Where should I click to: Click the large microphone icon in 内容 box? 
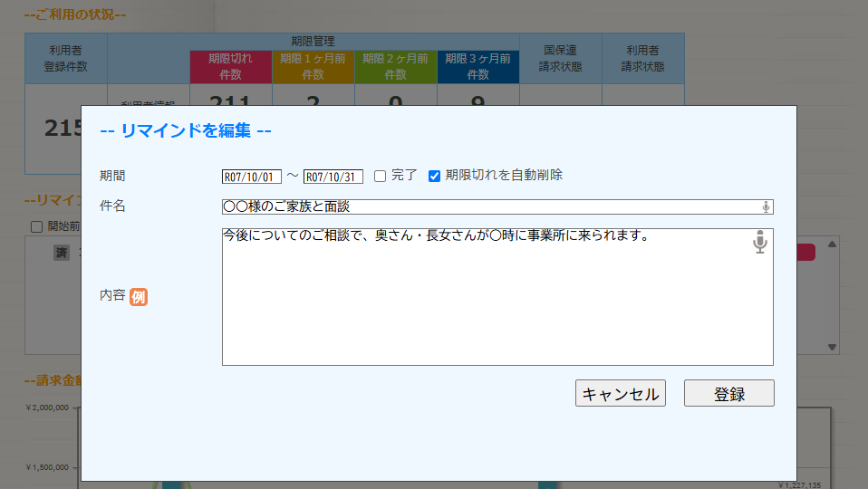[x=760, y=243]
